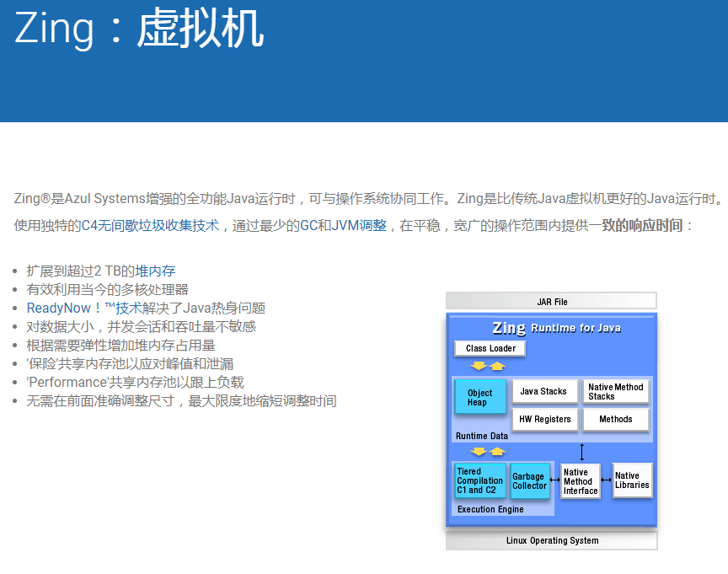
Task: Select the Native Method Stacks block
Action: (x=616, y=390)
